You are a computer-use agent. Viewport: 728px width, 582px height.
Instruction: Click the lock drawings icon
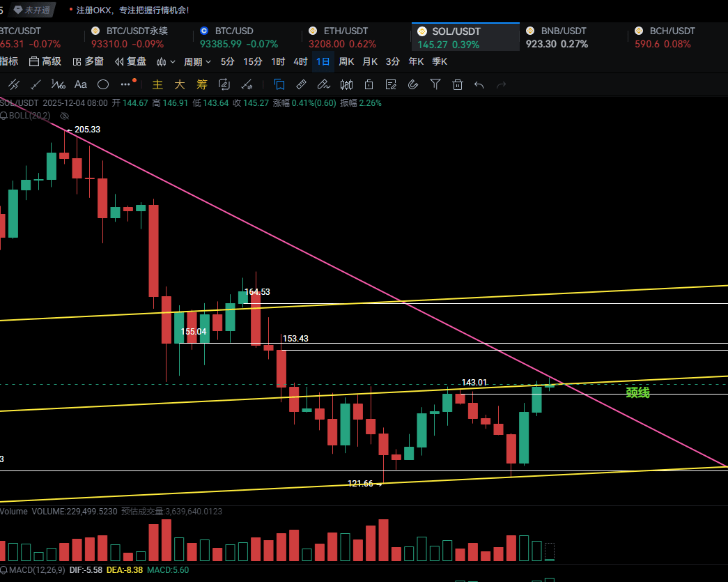pos(369,85)
